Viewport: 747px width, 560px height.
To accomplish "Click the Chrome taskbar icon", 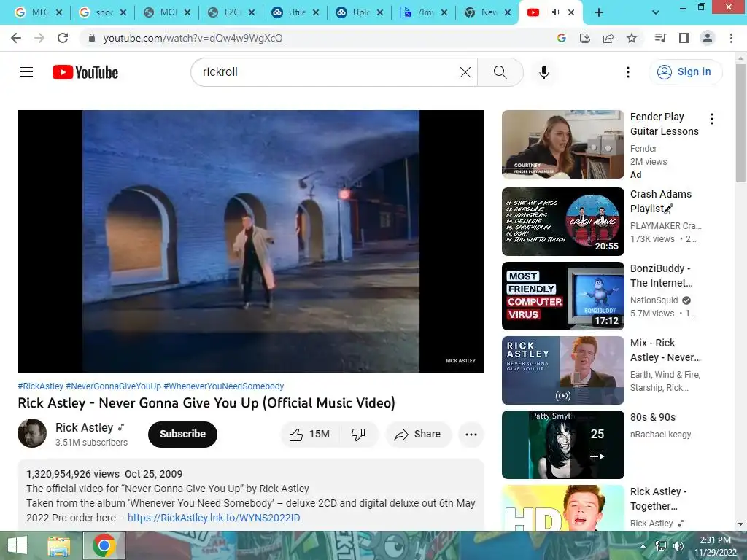I will click(x=104, y=545).
